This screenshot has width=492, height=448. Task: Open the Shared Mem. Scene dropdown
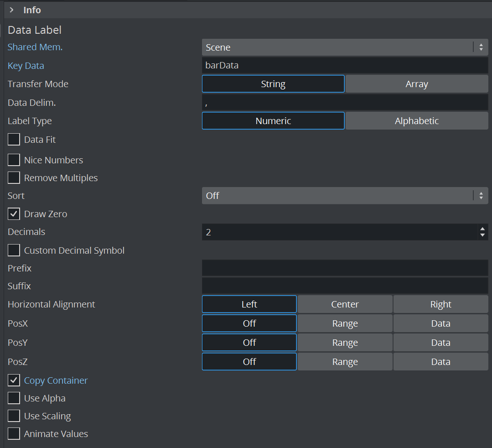pos(345,47)
